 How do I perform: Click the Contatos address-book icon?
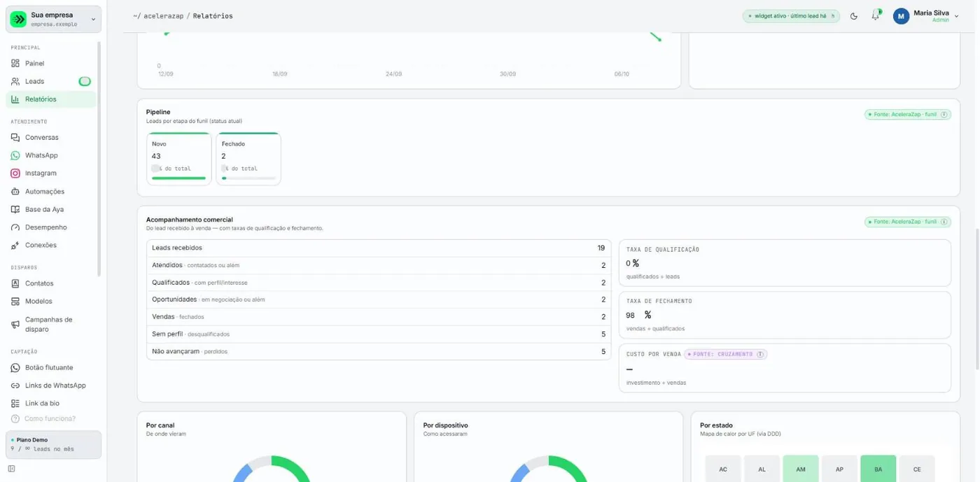pos(15,283)
